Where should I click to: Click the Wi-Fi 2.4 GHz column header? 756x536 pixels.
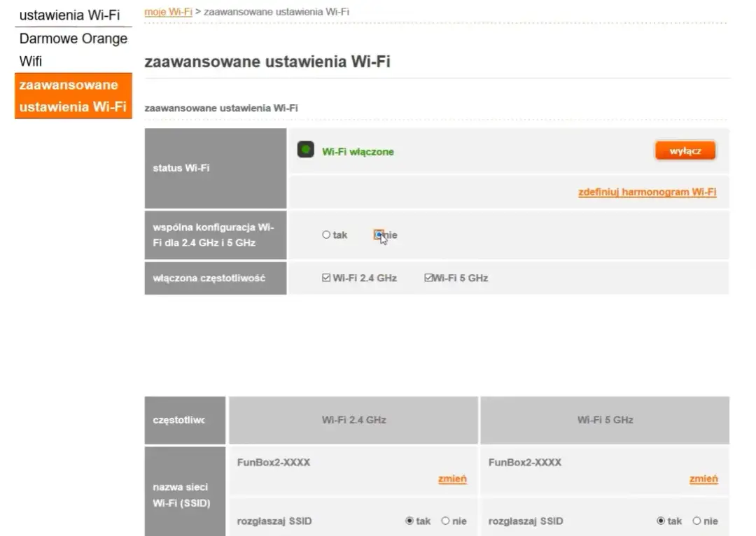353,420
